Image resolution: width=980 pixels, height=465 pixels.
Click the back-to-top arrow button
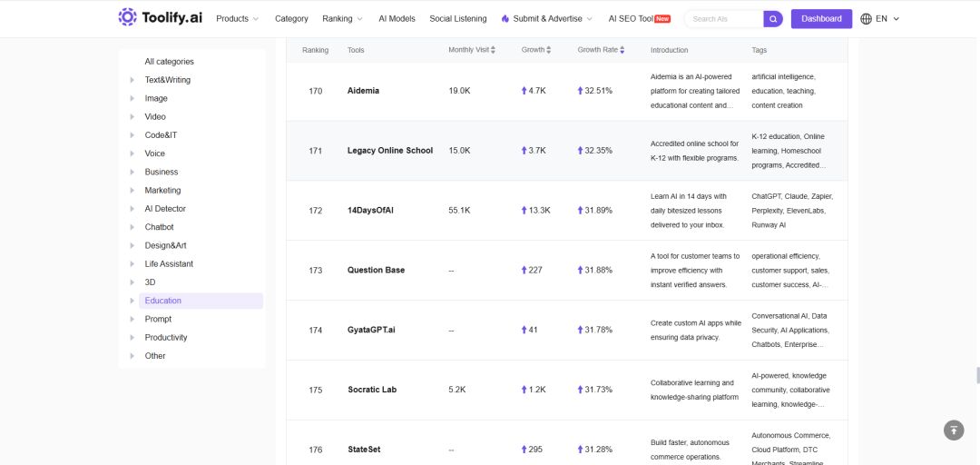point(954,430)
